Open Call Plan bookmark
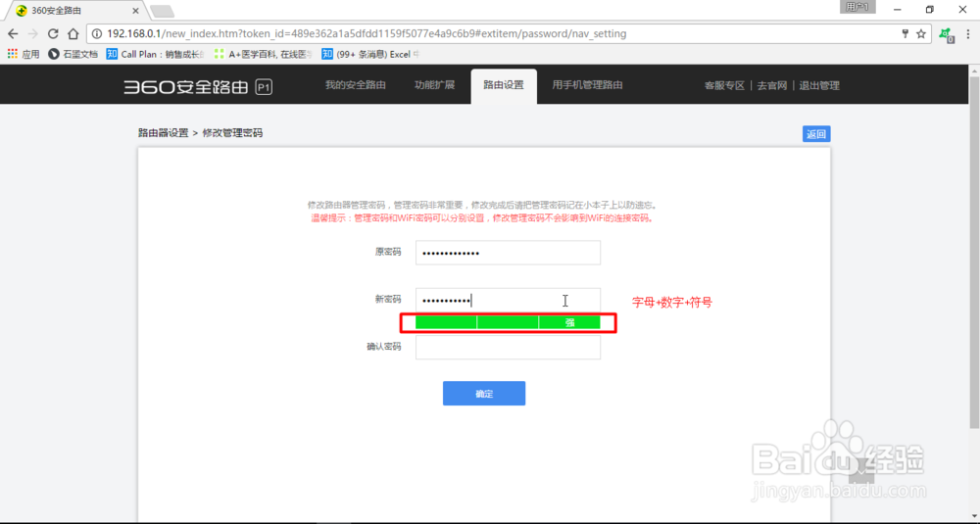 (155, 54)
